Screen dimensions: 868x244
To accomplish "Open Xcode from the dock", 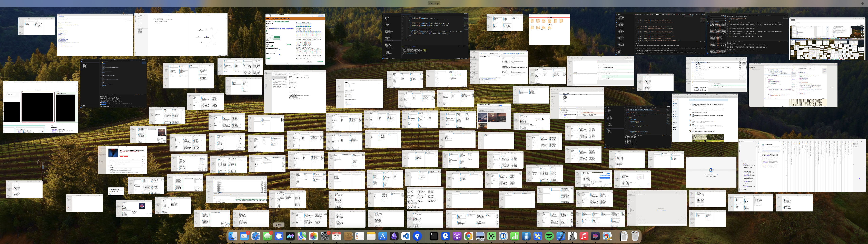I will [x=560, y=236].
